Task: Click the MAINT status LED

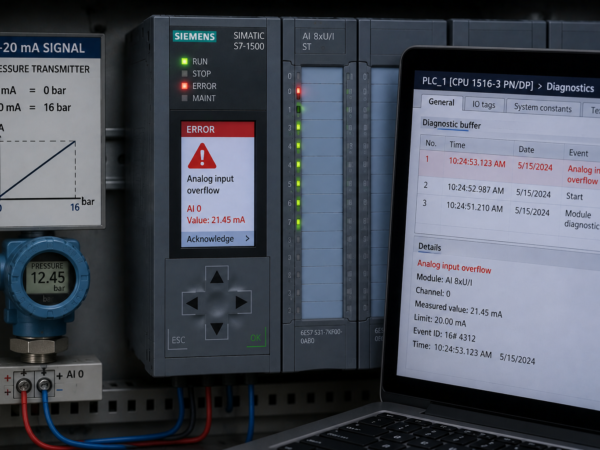Action: click(x=185, y=98)
